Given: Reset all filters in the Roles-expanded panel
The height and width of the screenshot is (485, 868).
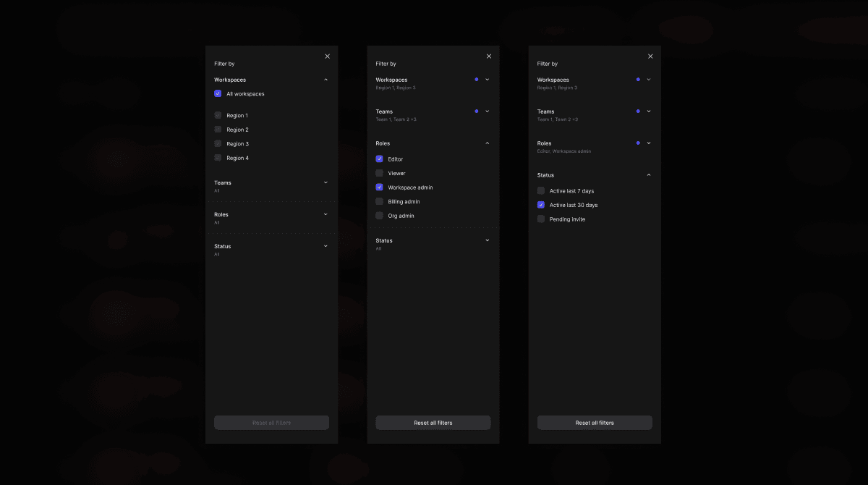Looking at the screenshot, I should pos(433,423).
